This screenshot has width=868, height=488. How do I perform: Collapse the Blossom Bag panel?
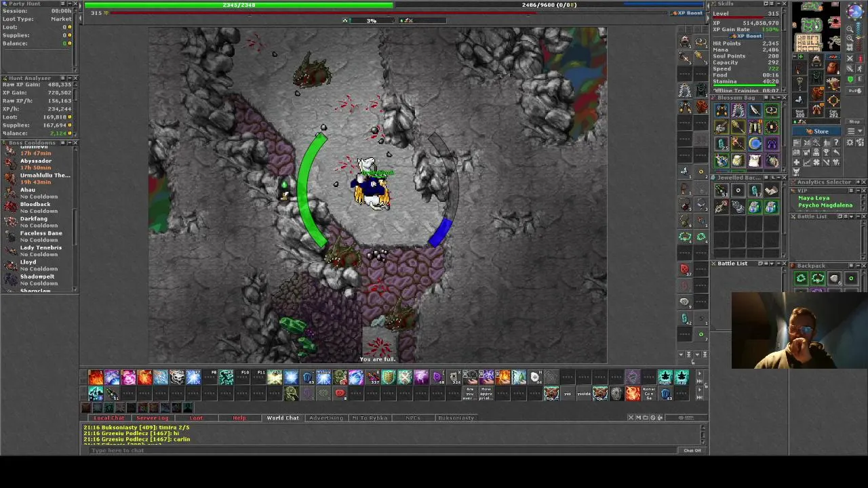[x=778, y=98]
